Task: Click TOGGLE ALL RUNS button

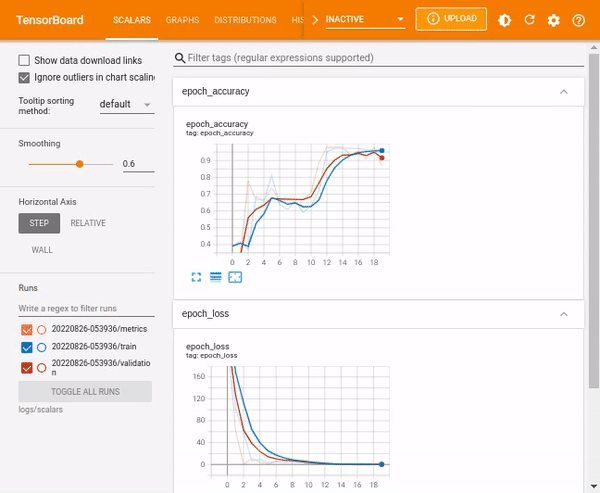Action: pyautogui.click(x=85, y=392)
